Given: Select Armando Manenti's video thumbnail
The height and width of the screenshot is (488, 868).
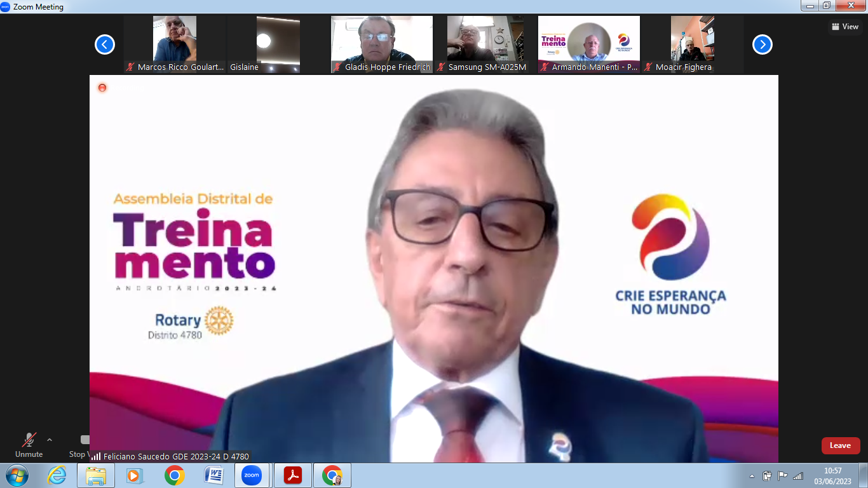Looking at the screenshot, I should tap(588, 44).
